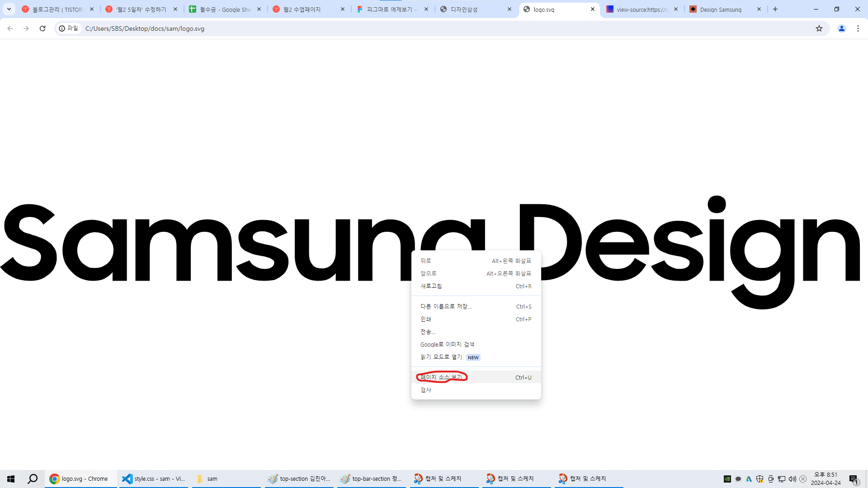Click the volume icon in system tray

click(x=792, y=479)
